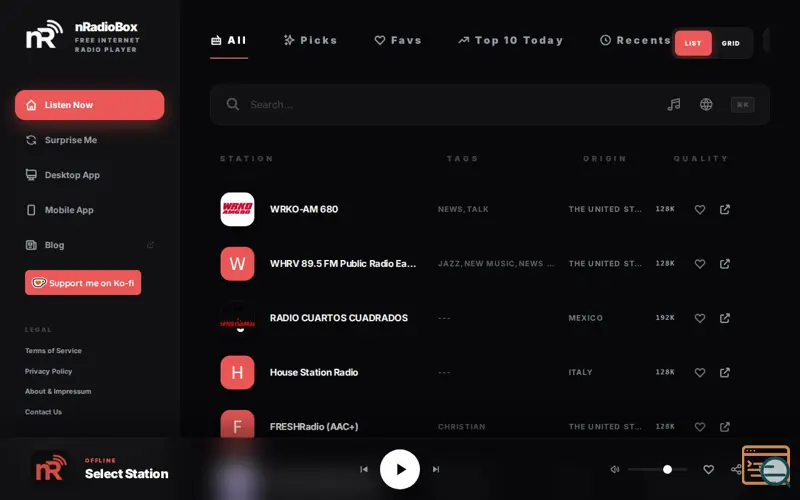Viewport: 800px width, 500px height.
Task: Open WHRV 89.5 FM external link icon
Action: (724, 264)
